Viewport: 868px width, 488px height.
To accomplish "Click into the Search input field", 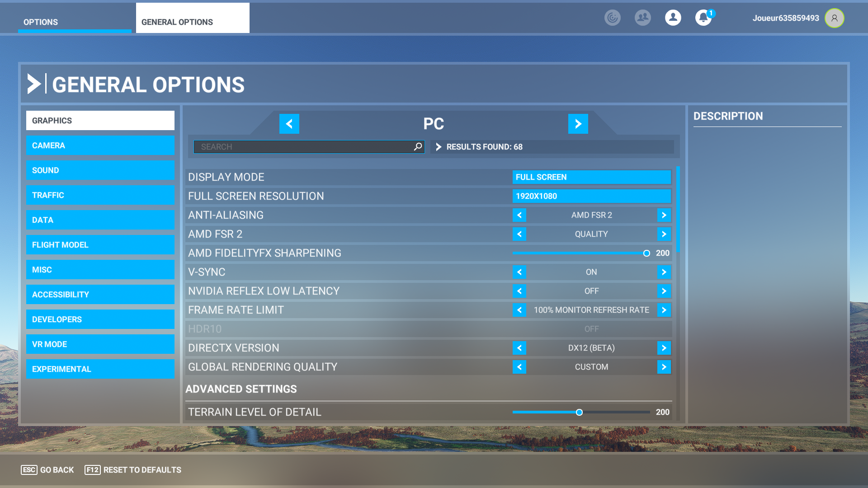I will [x=303, y=147].
